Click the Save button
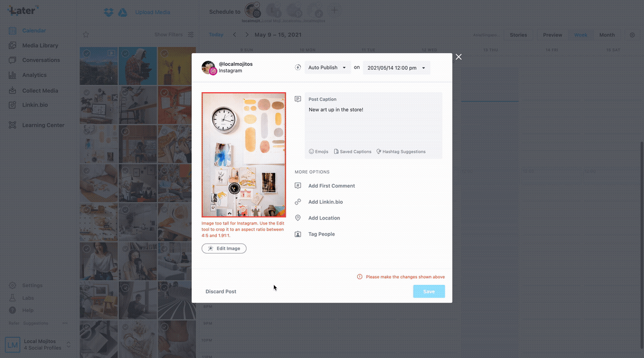The height and width of the screenshot is (358, 644). (429, 292)
